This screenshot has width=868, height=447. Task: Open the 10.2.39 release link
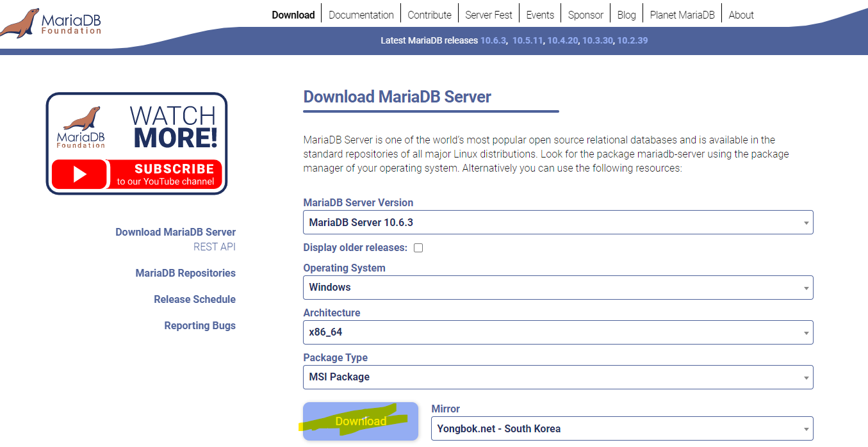tap(632, 40)
